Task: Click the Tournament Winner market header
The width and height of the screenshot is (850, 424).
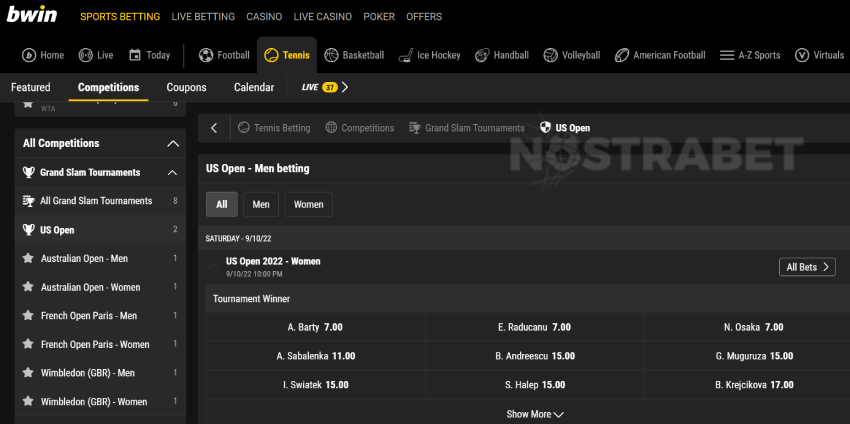Action: point(252,299)
